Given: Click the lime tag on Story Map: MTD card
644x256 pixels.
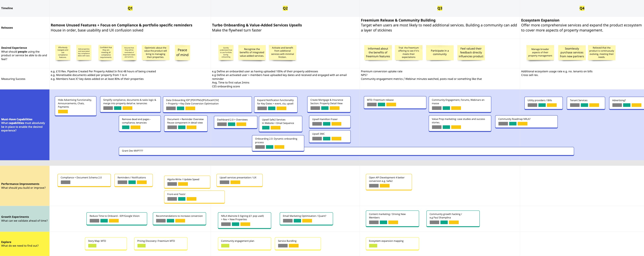Looking at the screenshot, I should click(92, 246).
